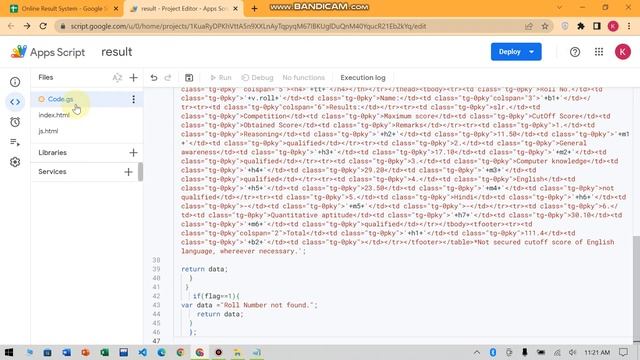
Task: Add a library with plus icon
Action: (133, 153)
